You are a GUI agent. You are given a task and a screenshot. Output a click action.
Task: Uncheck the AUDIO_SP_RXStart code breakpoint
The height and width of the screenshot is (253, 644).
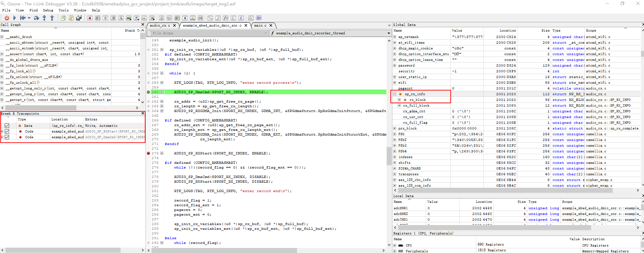pyautogui.click(x=7, y=132)
